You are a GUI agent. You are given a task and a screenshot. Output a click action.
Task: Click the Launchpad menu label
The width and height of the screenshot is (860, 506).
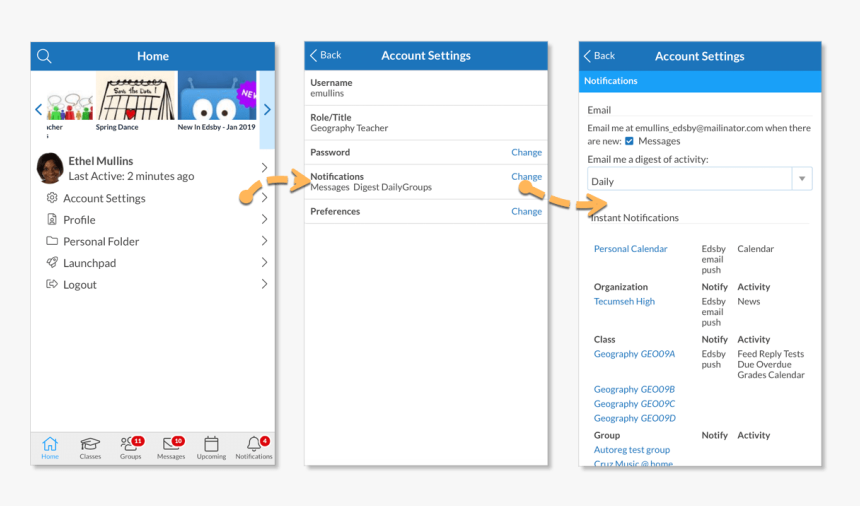coord(89,263)
